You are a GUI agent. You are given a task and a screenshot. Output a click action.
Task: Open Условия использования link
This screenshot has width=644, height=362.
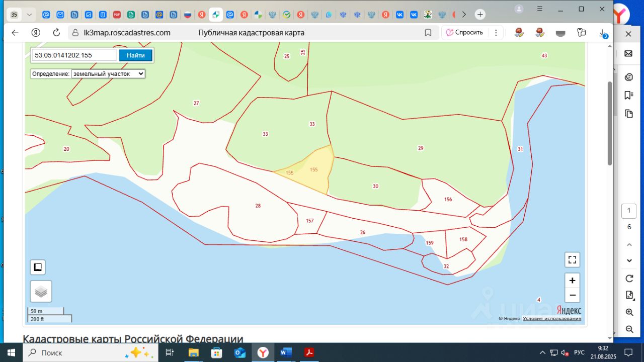pos(551,319)
